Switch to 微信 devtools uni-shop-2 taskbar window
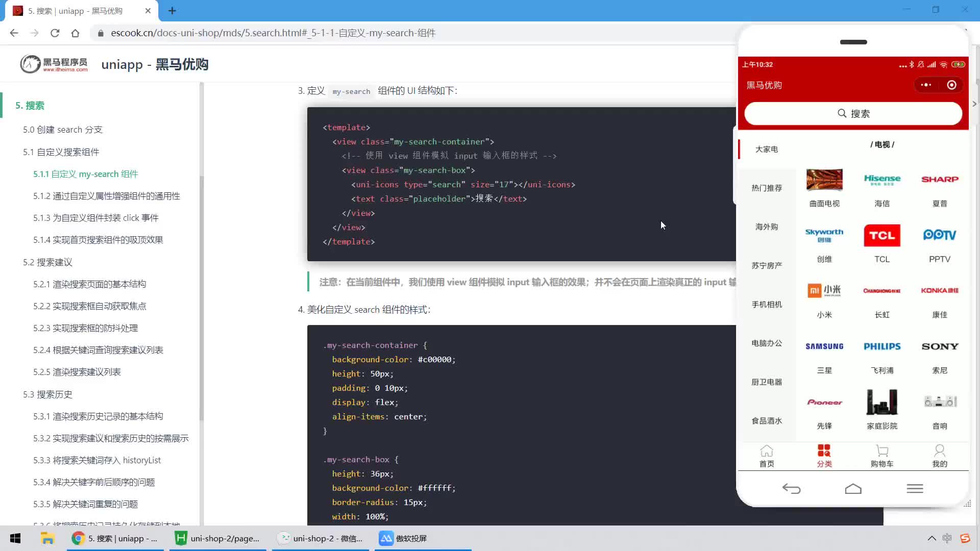This screenshot has width=980, height=551. pyautogui.click(x=321, y=538)
